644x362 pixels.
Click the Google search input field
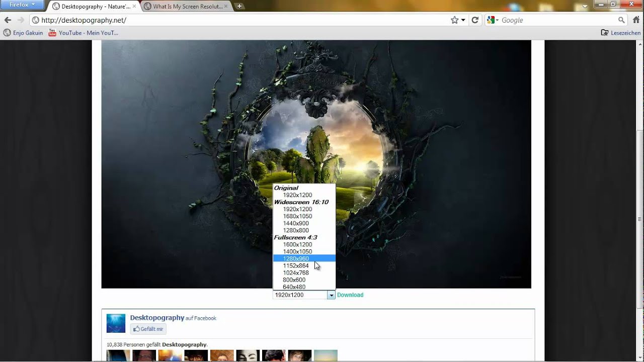point(558,20)
